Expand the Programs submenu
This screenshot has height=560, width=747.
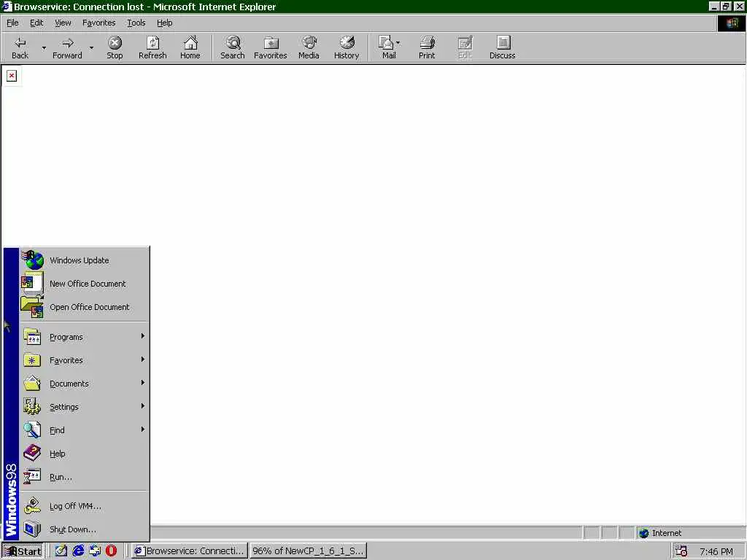click(84, 337)
